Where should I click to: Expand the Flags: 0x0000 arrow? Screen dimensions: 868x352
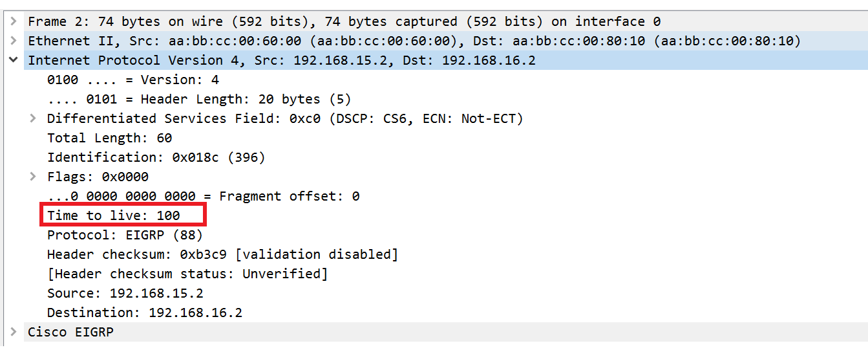(x=32, y=177)
